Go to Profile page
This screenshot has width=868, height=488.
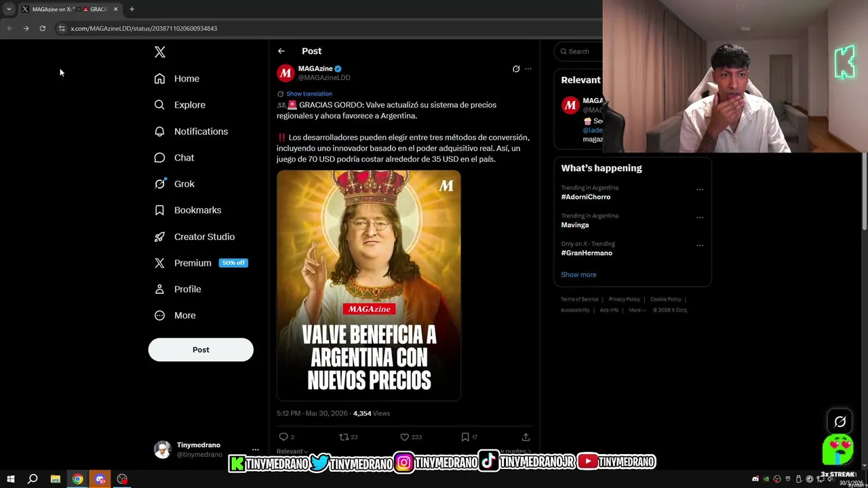pyautogui.click(x=177, y=289)
